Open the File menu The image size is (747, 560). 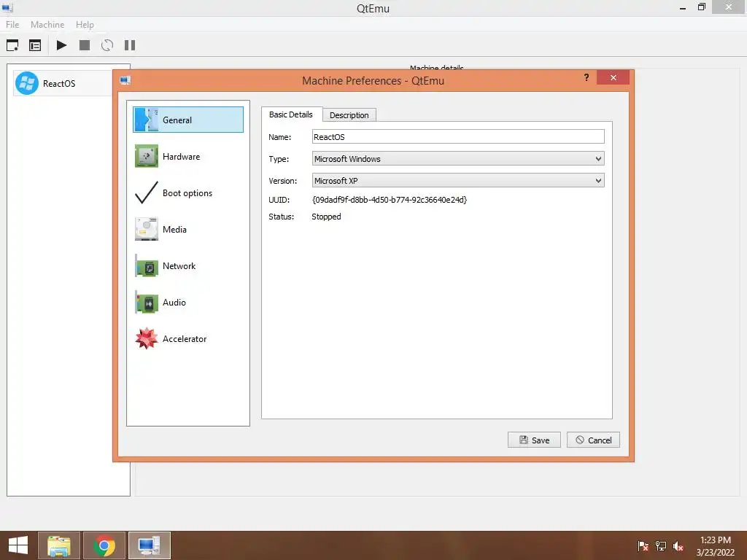(12, 24)
